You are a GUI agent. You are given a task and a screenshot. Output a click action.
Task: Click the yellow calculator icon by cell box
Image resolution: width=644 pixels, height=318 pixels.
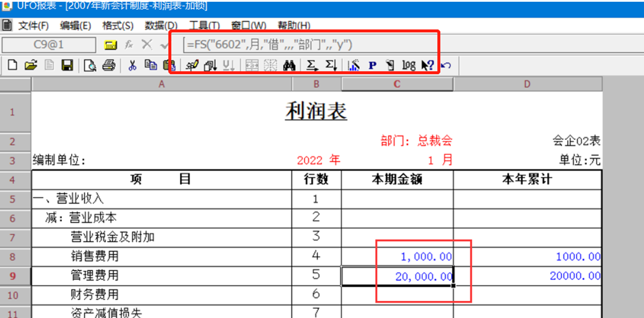pyautogui.click(x=110, y=45)
